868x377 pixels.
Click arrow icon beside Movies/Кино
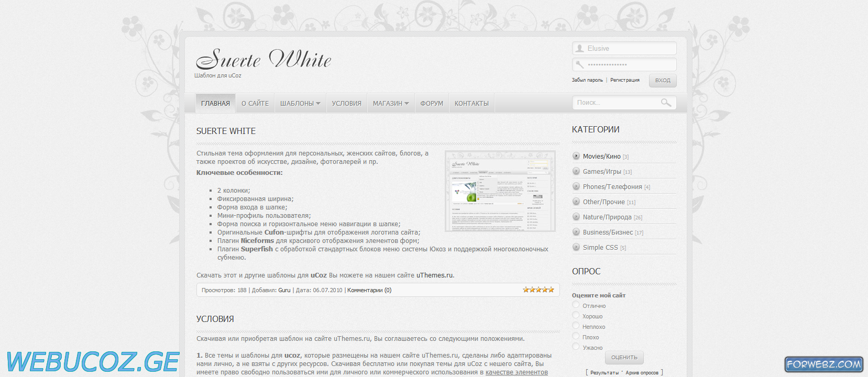576,156
